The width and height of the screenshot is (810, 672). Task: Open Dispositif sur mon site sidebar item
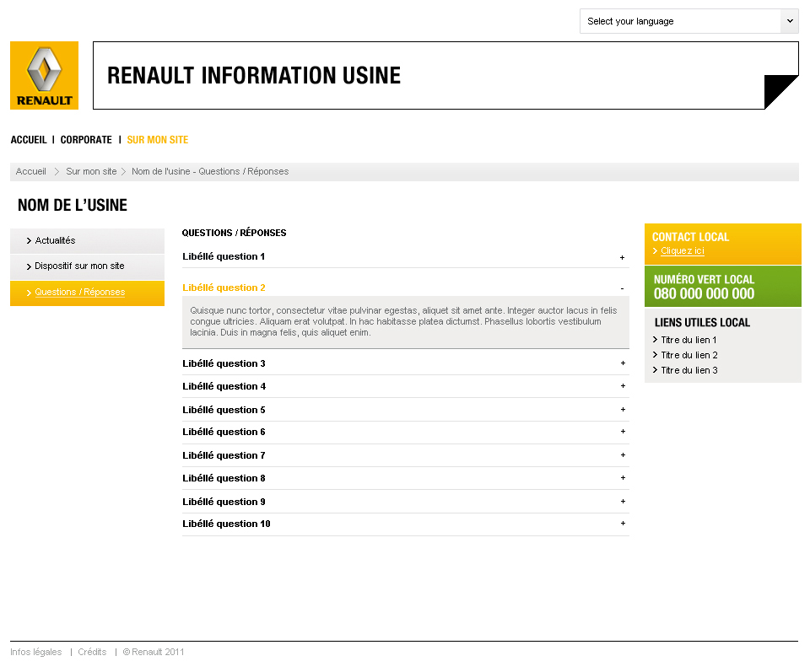coord(87,266)
